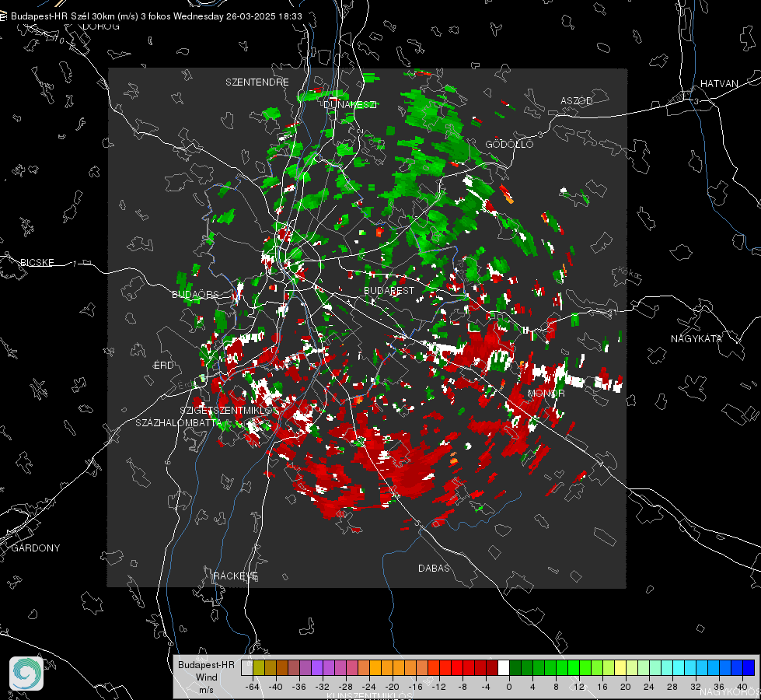Click the RÁCKEVE label
This screenshot has width=761, height=700.
point(236,576)
